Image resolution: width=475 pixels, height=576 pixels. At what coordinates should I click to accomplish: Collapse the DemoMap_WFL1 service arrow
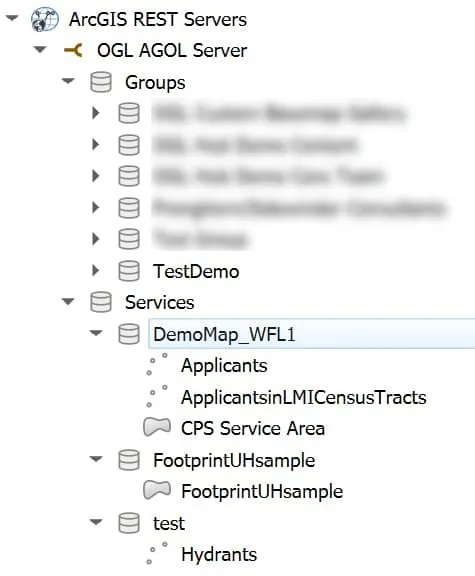click(96, 333)
